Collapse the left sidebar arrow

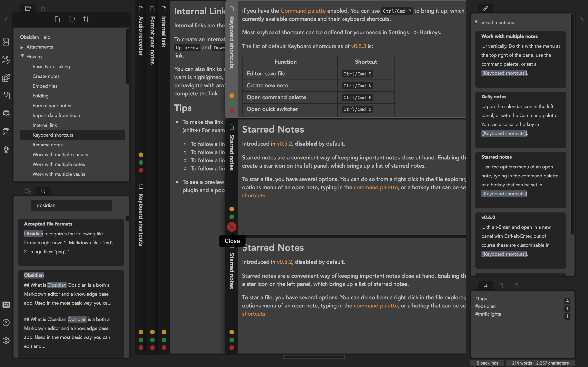6,20
